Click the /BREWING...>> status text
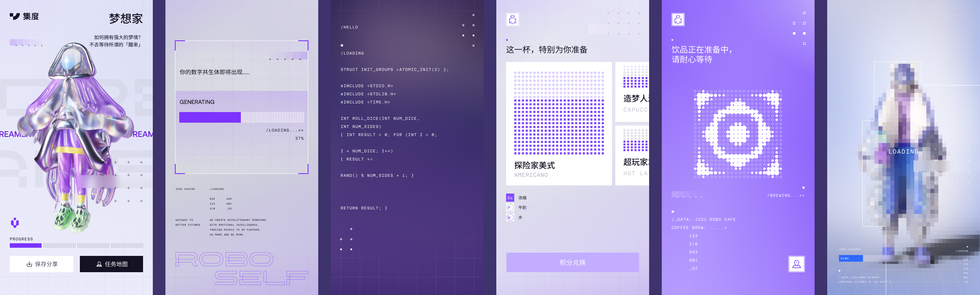Image resolution: width=980 pixels, height=295 pixels. [786, 196]
